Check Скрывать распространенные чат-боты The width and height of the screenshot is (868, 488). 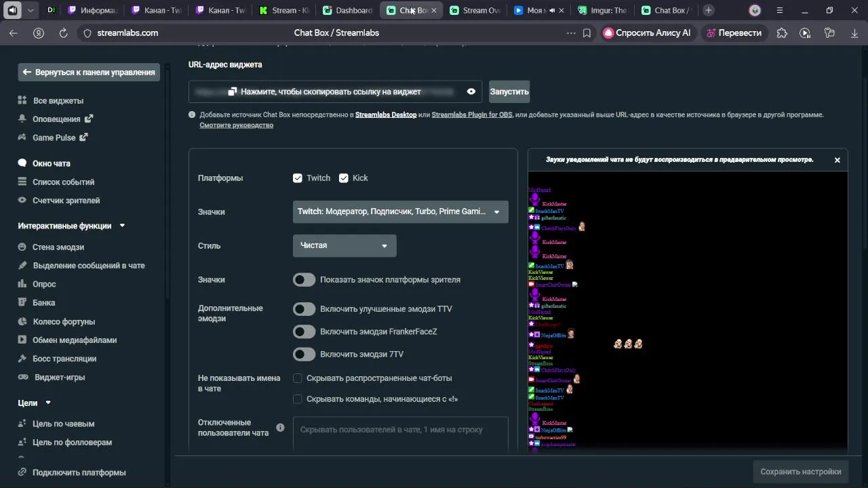point(297,378)
